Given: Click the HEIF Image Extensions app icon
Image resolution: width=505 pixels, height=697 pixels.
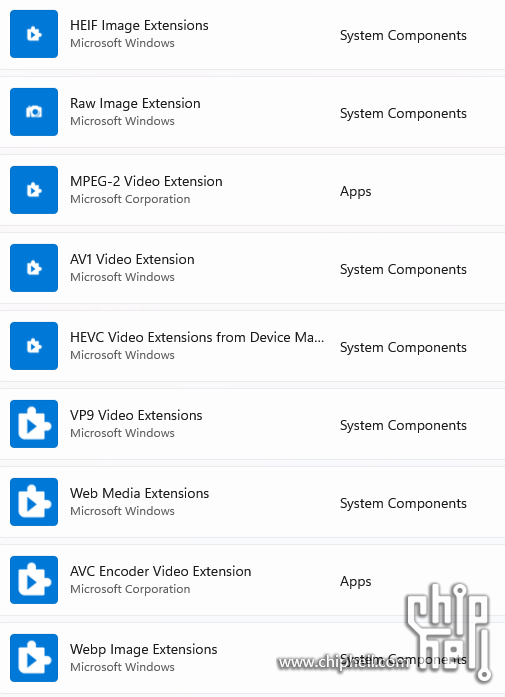Looking at the screenshot, I should tap(34, 34).
